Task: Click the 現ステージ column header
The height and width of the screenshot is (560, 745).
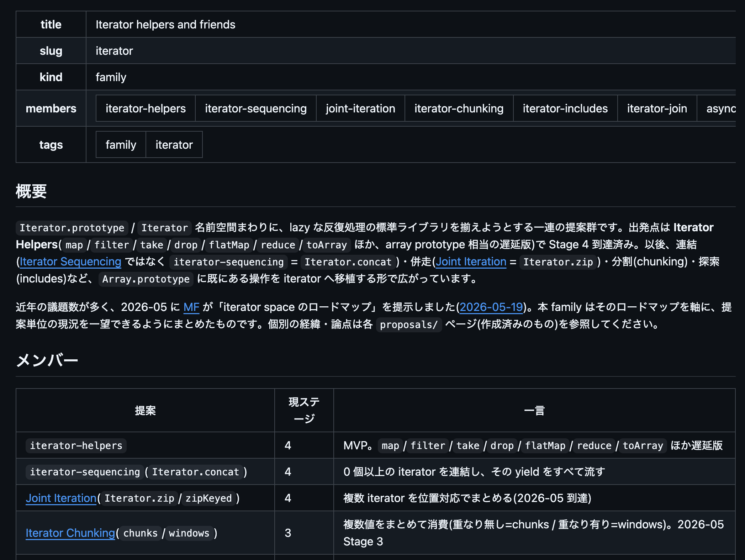Action: pyautogui.click(x=304, y=410)
